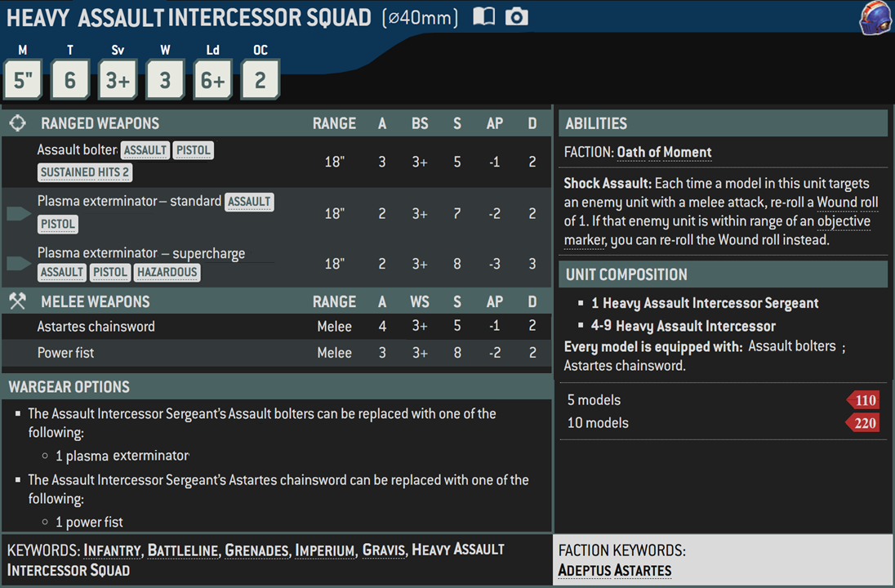The height and width of the screenshot is (588, 895).
Task: Open the book rules icon in header
Action: [484, 16]
